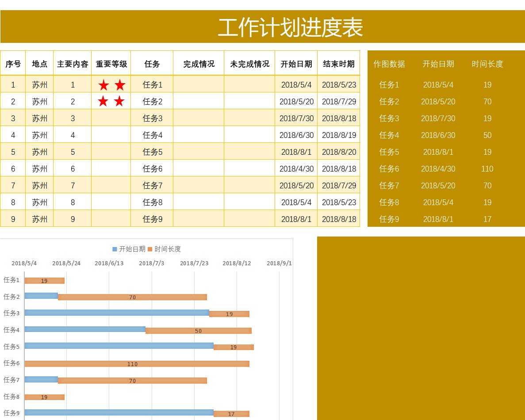Click the empty star rating cell for 任务3
The height and width of the screenshot is (420, 525).
111,118
